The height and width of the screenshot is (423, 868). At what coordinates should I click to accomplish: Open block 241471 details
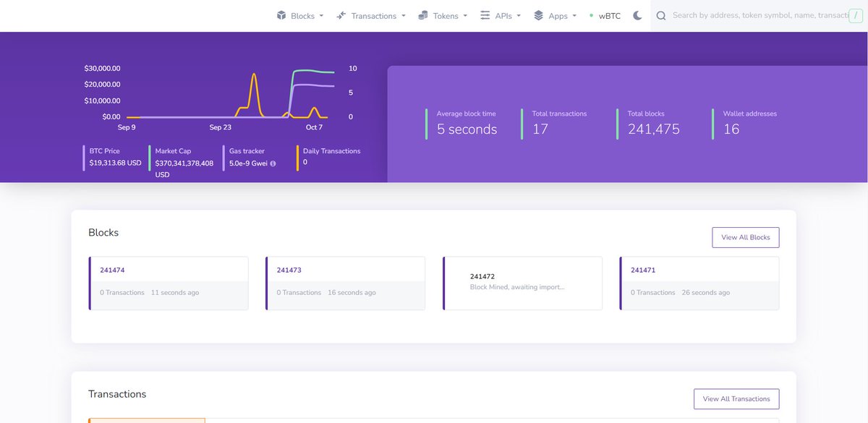coord(643,270)
